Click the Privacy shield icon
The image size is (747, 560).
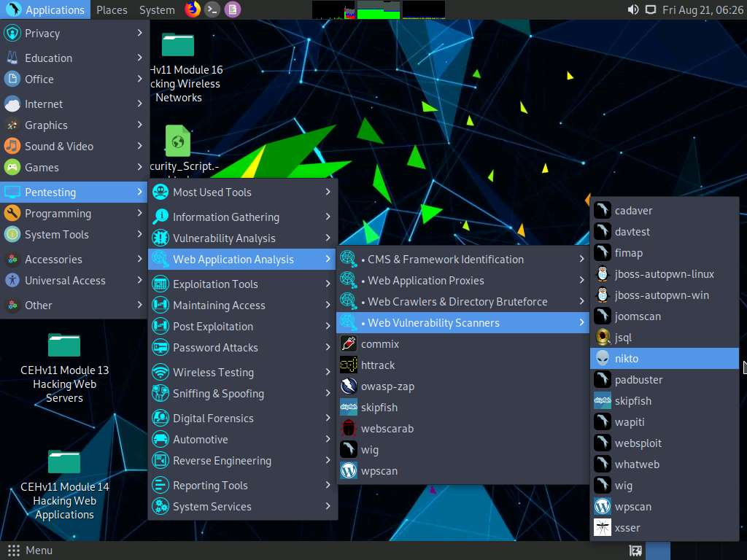(12, 34)
